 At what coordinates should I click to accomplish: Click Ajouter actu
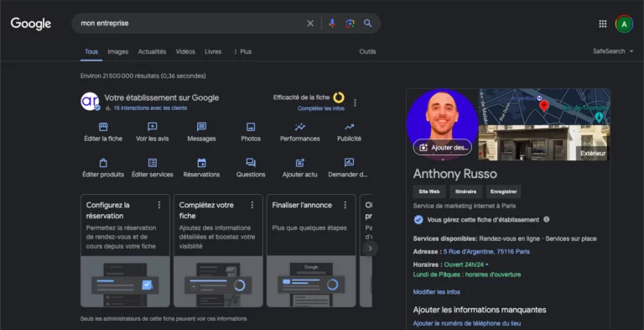click(x=300, y=168)
